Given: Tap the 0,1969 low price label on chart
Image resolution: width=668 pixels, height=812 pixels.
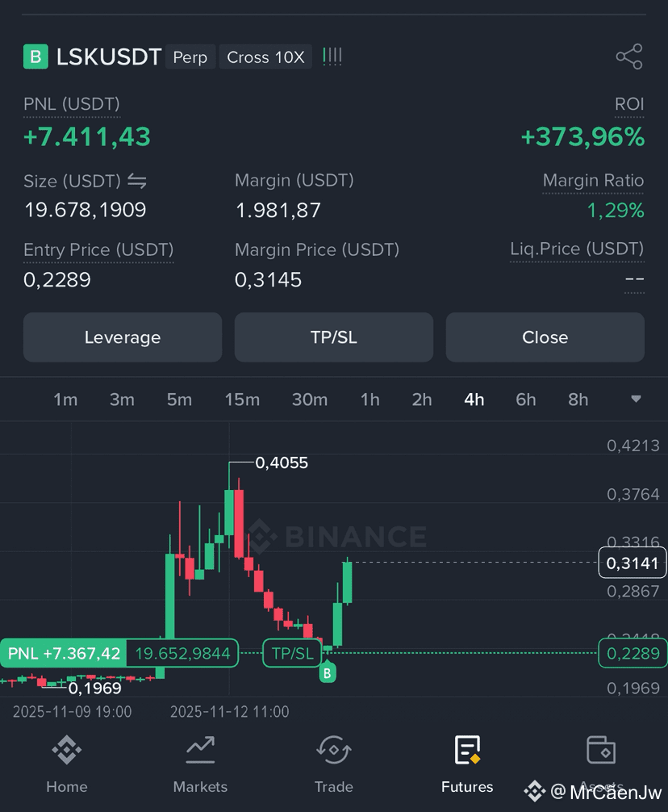Looking at the screenshot, I should [94, 688].
